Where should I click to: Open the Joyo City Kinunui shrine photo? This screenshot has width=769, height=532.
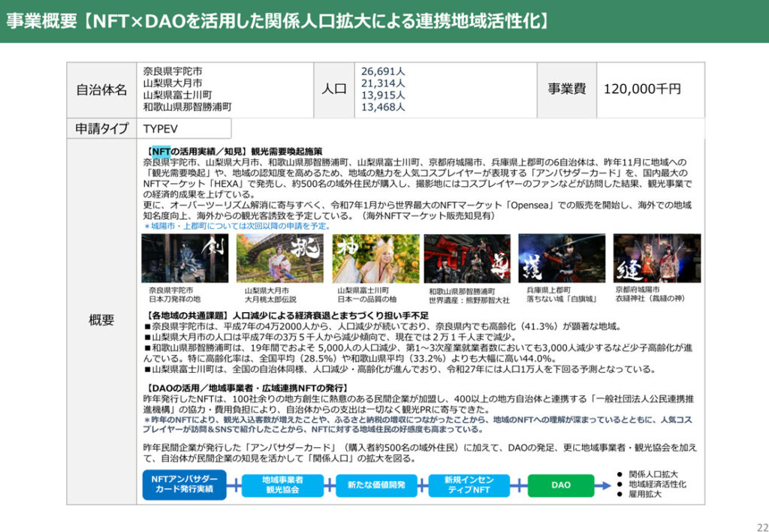(x=656, y=258)
